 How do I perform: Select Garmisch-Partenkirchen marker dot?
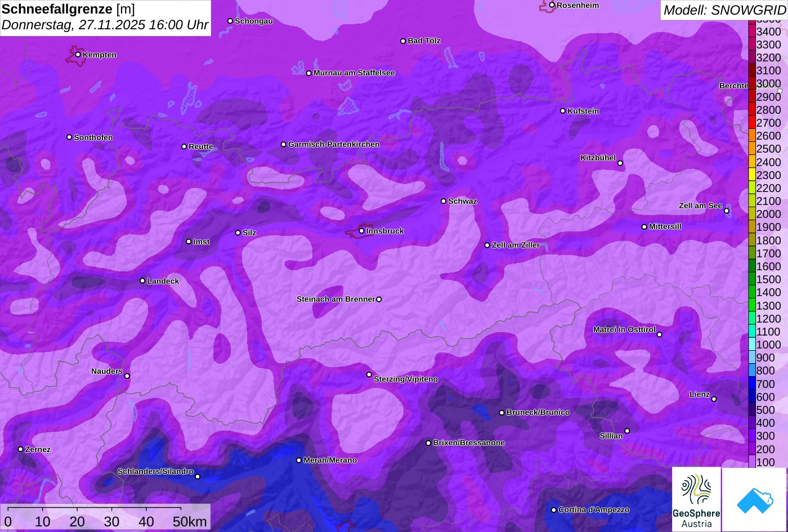coord(284,145)
